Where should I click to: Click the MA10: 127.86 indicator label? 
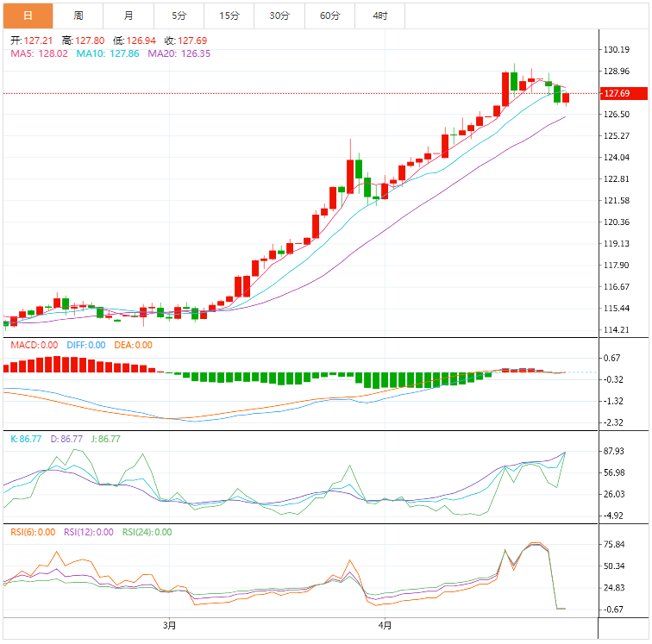click(x=108, y=53)
